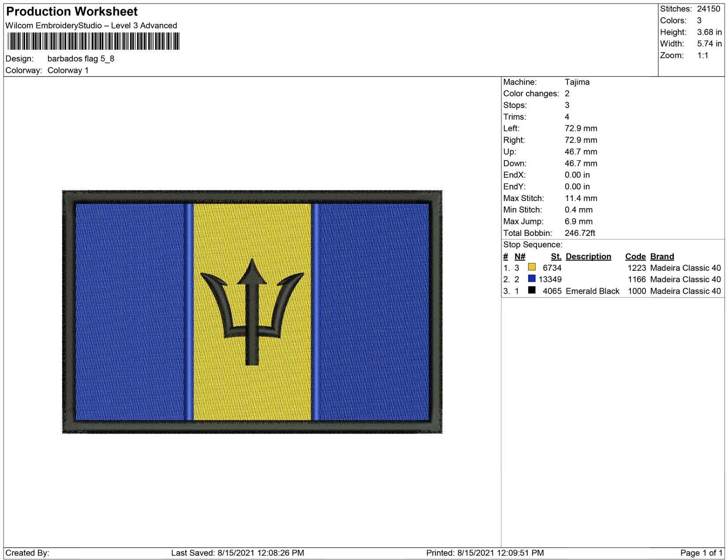Click the barcode under the worksheet title
Image resolution: width=728 pixels, height=560 pixels.
[x=94, y=42]
